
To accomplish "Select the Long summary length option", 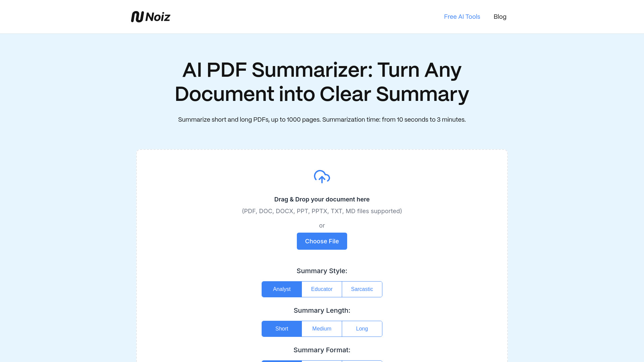I will pyautogui.click(x=362, y=328).
